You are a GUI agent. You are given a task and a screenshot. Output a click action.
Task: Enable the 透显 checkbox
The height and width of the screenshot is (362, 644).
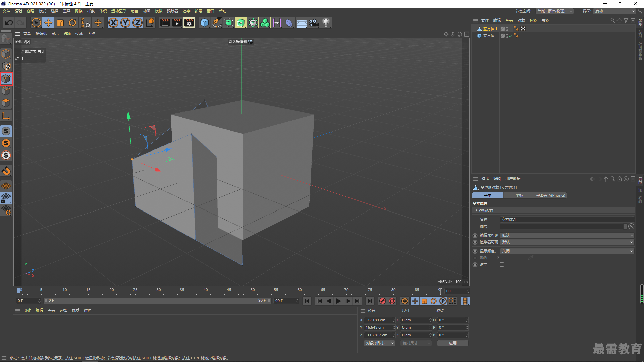[502, 264]
